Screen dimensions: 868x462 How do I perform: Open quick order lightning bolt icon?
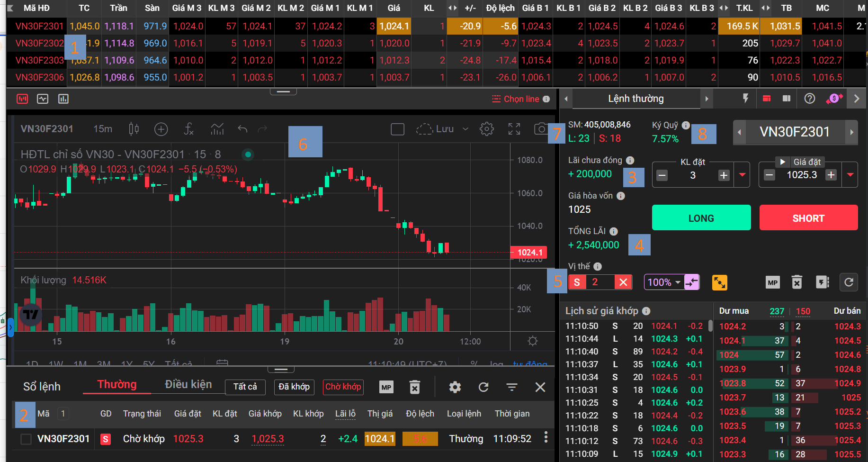(745, 98)
